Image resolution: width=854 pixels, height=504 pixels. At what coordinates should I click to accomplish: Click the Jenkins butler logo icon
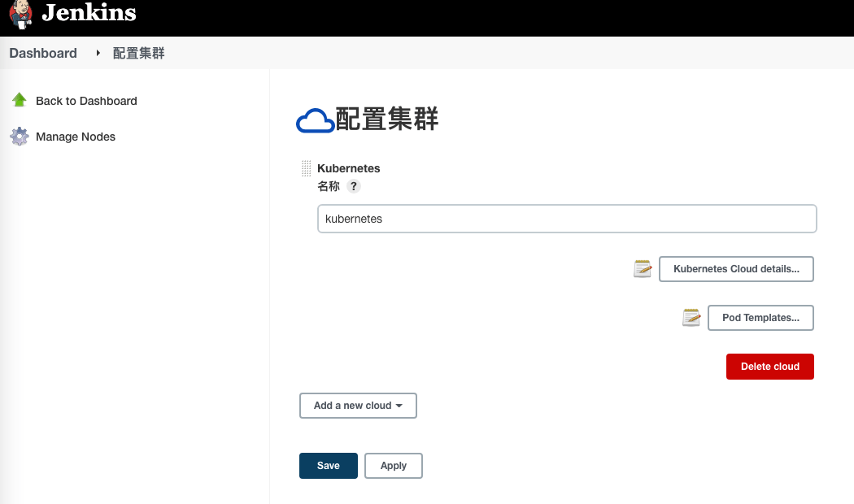[21, 12]
